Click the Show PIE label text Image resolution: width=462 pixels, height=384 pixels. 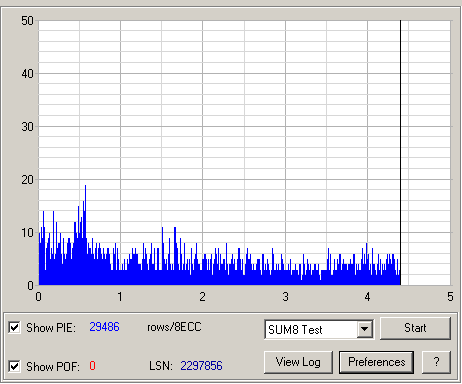point(51,328)
